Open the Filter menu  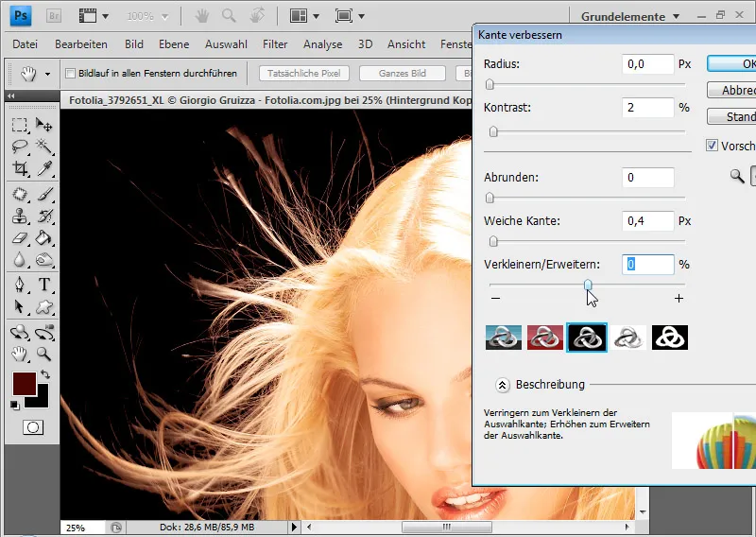(x=275, y=44)
